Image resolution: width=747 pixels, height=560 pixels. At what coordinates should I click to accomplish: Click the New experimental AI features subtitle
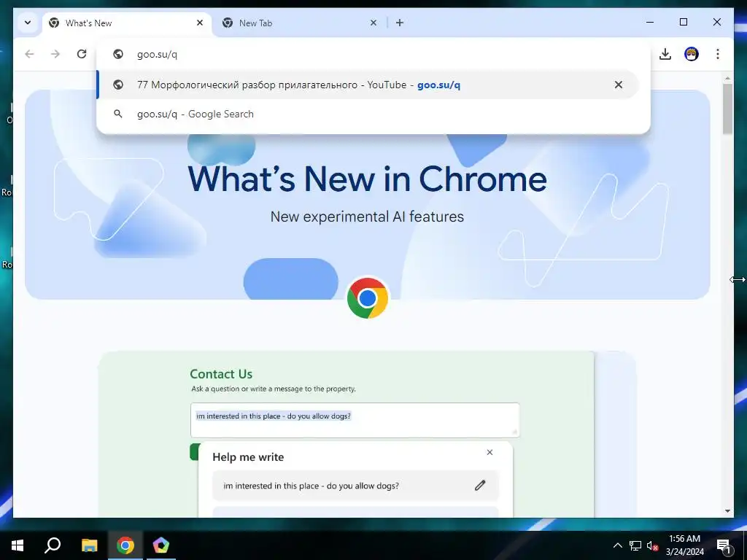[x=367, y=217]
